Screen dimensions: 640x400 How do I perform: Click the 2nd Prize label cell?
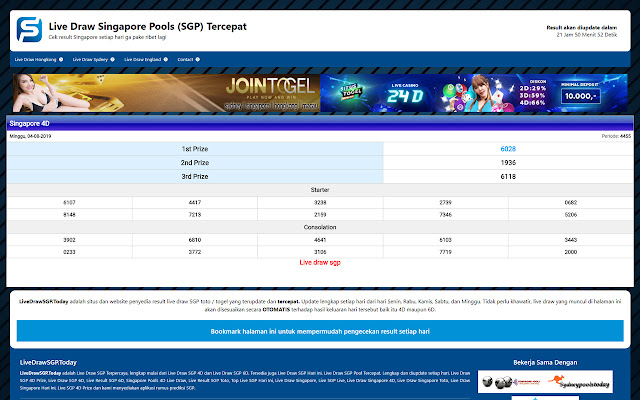(x=195, y=162)
